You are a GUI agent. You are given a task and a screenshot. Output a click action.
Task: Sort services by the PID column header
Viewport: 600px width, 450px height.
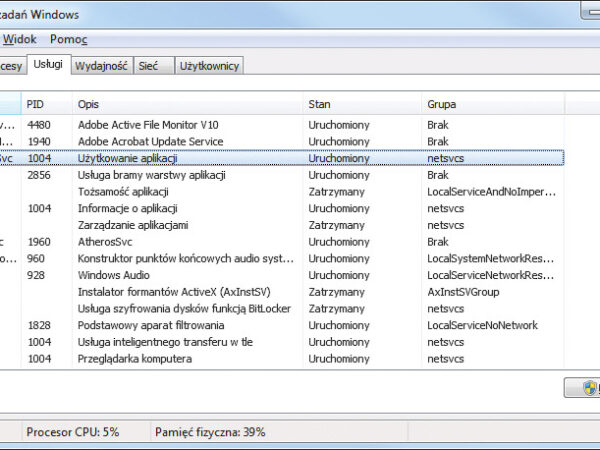click(46, 104)
